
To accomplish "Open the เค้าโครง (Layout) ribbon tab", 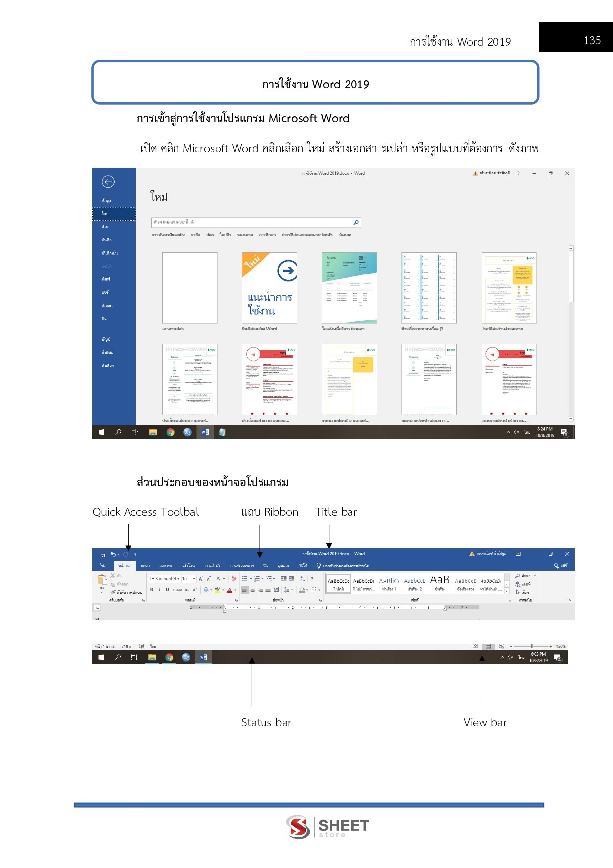I will click(189, 566).
